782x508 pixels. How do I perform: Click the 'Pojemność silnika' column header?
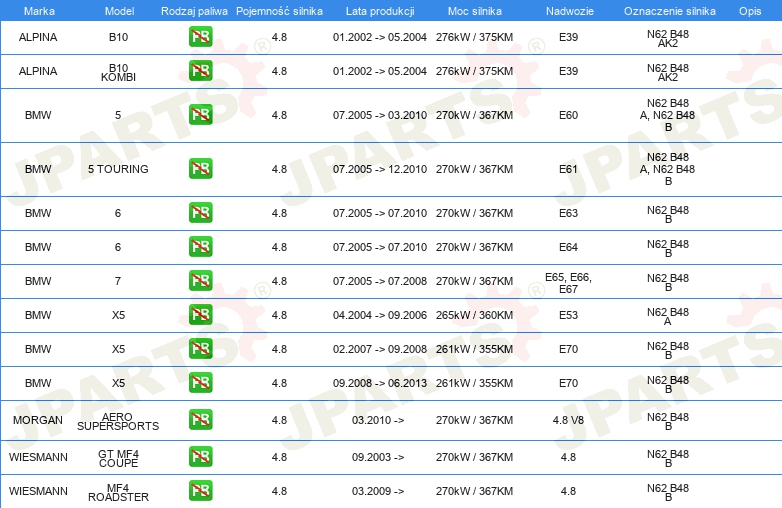coord(279,11)
